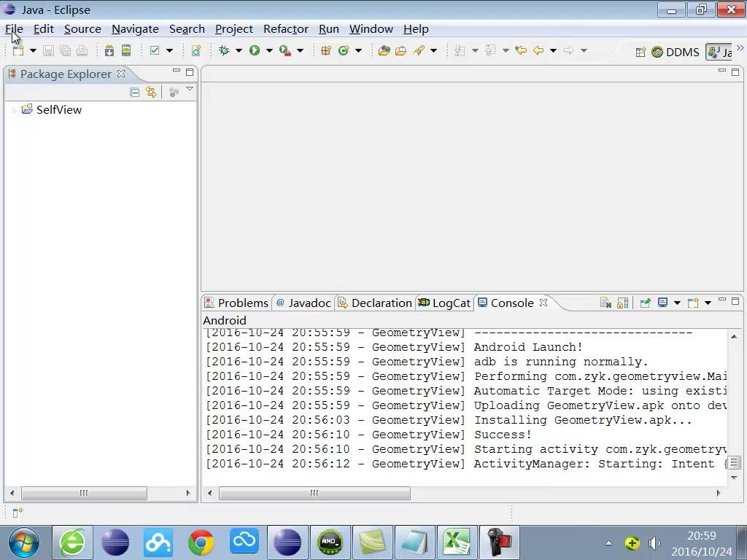Expand the New Java Class dropdown arrow
This screenshot has width=747, height=560.
tap(358, 50)
